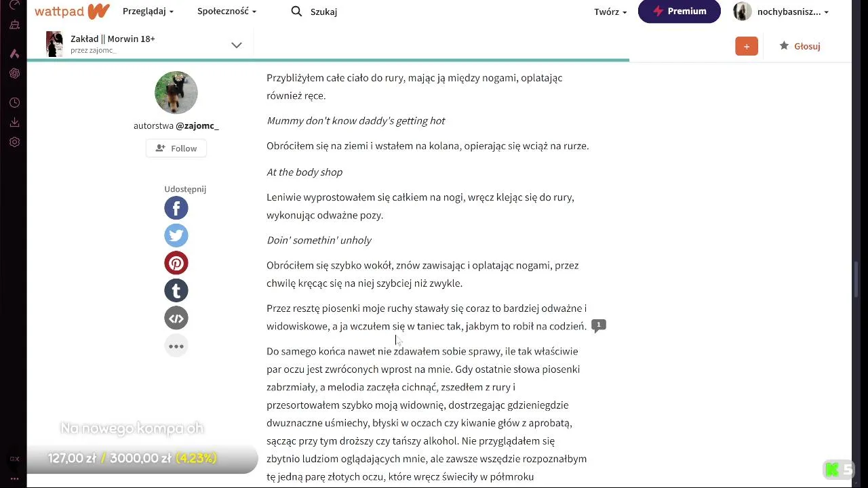Click lyric line 'Doin' somethin' unholy'
This screenshot has width=868, height=488.
319,241
